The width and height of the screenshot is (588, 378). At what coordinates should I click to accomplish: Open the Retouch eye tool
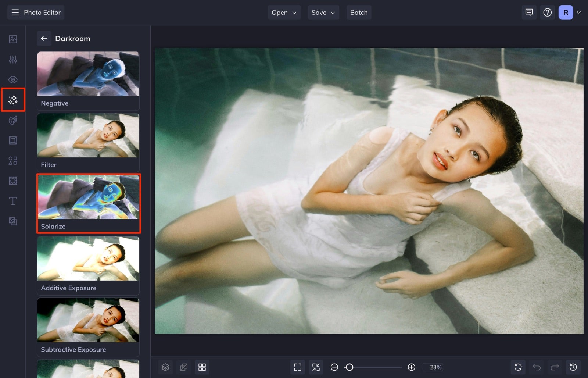(13, 79)
